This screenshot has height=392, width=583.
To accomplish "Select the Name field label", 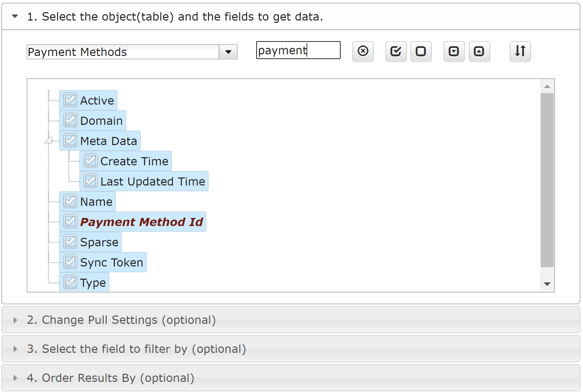I will [96, 202].
